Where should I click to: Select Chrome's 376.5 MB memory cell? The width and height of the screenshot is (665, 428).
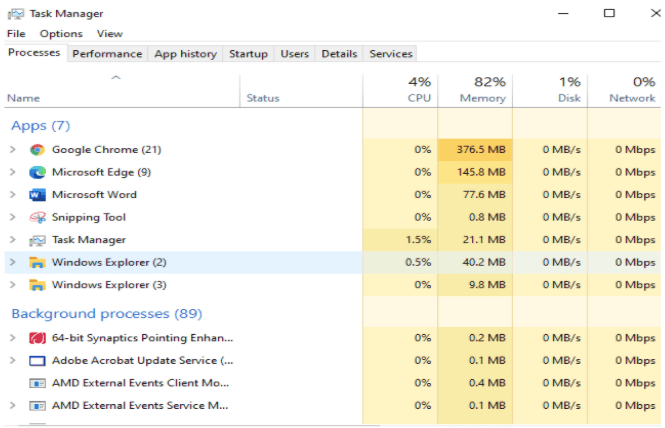(475, 150)
